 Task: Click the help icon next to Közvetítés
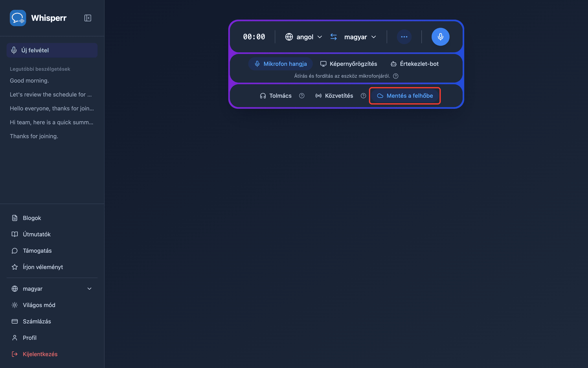point(363,96)
